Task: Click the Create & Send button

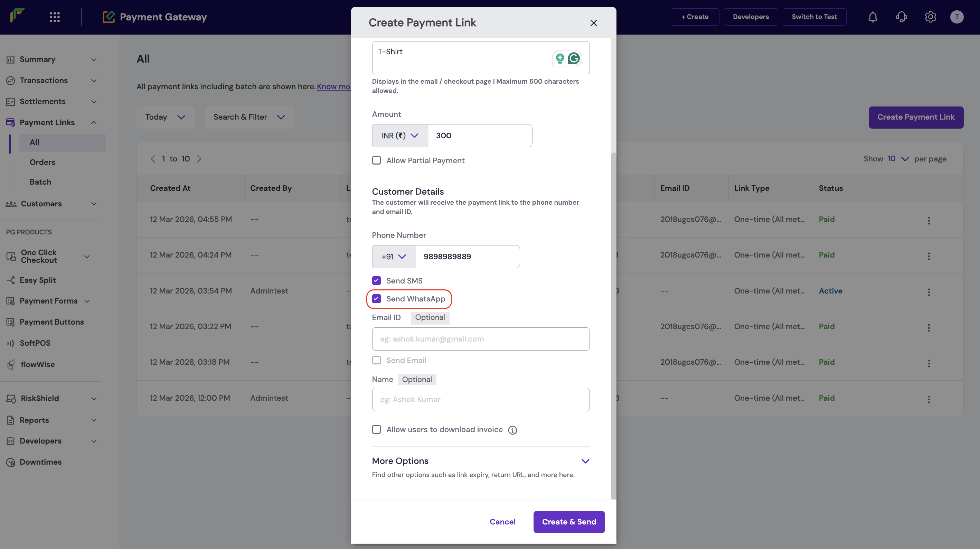Action: 569,522
